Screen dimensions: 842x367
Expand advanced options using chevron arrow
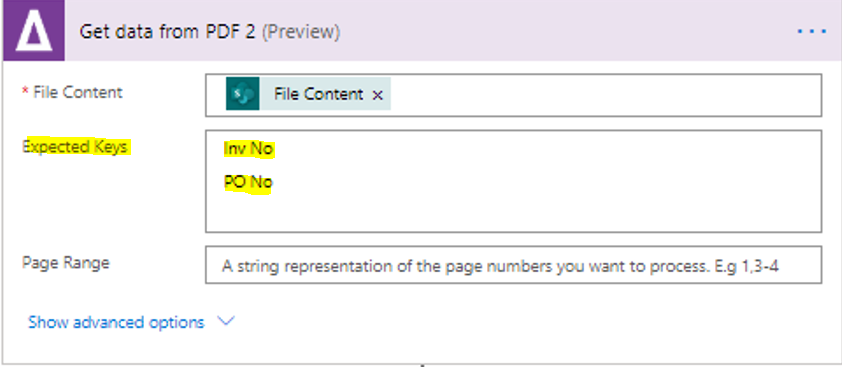(x=226, y=322)
